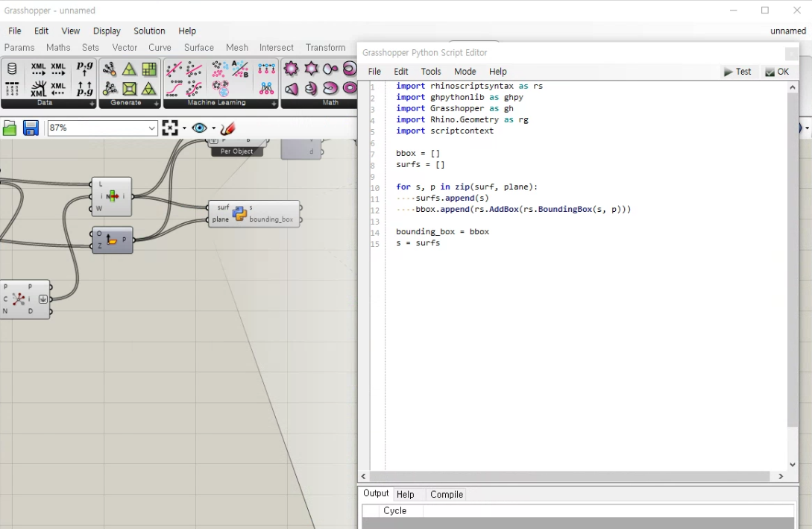812x529 pixels.
Task: Select the pink and blue dot clusters icon
Action: pos(220,69)
